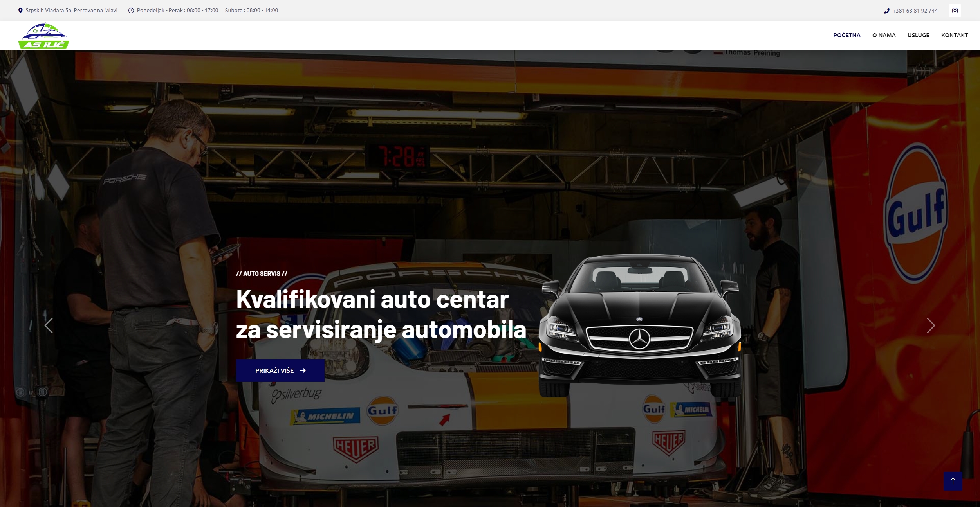This screenshot has height=507, width=980.
Task: Click the clock icon by working hours
Action: point(131,11)
